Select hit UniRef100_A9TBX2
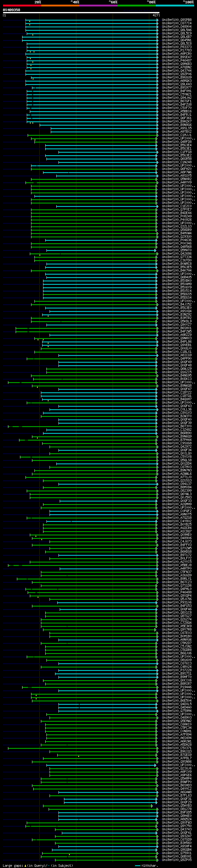This screenshot has width=197, height=868. coord(177,131)
